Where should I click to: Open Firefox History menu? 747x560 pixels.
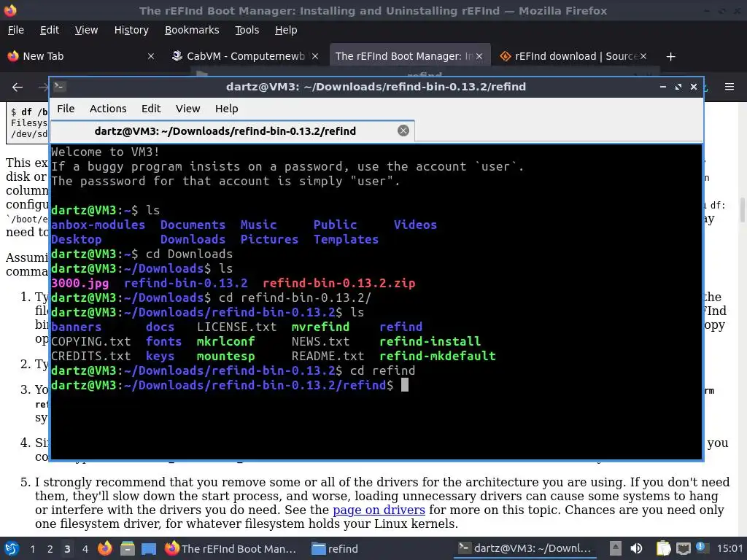131,30
